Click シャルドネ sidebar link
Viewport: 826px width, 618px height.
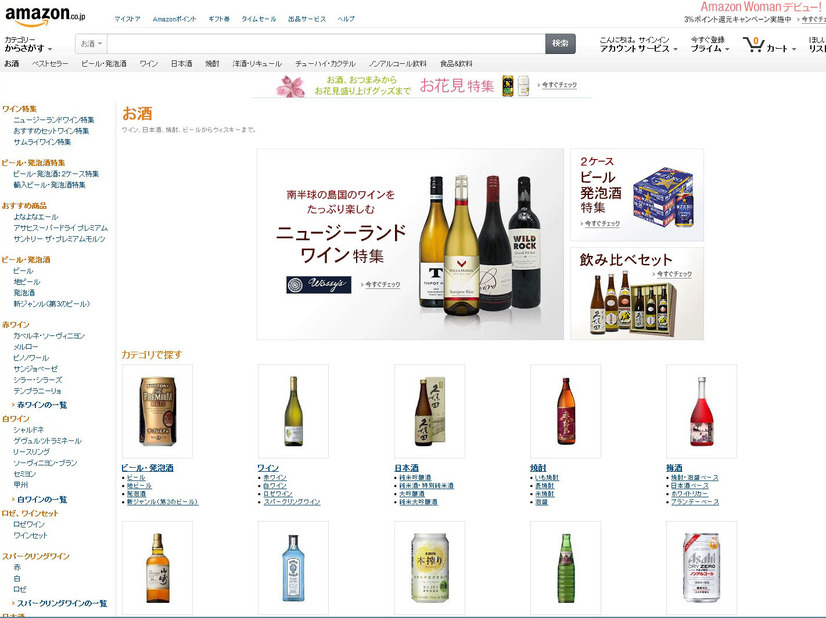coord(28,430)
